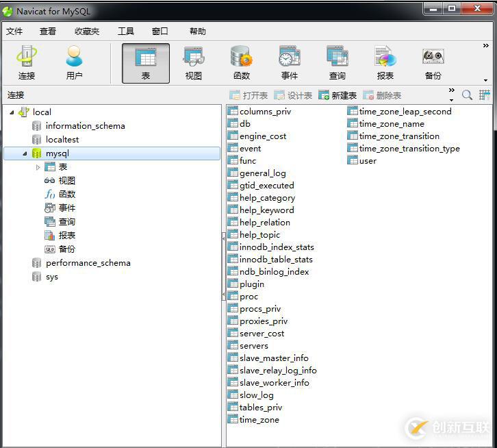497x448 pixels.
Task: Click the 打开表 (Open Table) button
Action: click(x=248, y=95)
